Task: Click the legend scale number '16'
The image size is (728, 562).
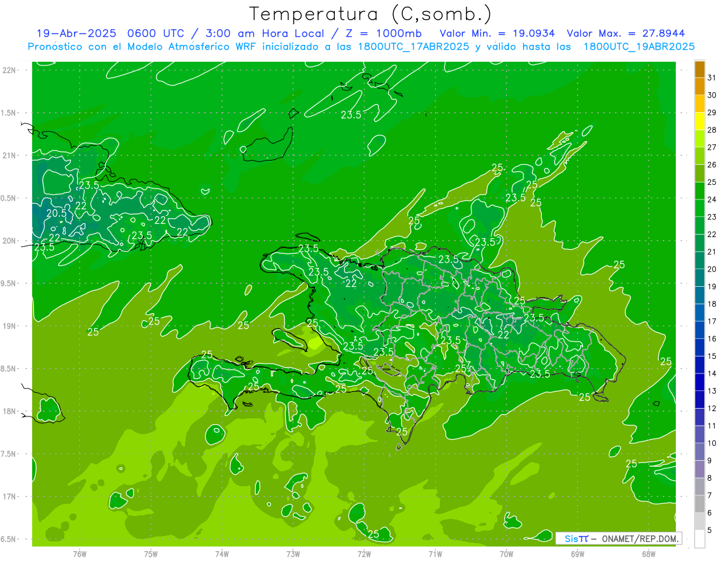Action: click(712, 339)
